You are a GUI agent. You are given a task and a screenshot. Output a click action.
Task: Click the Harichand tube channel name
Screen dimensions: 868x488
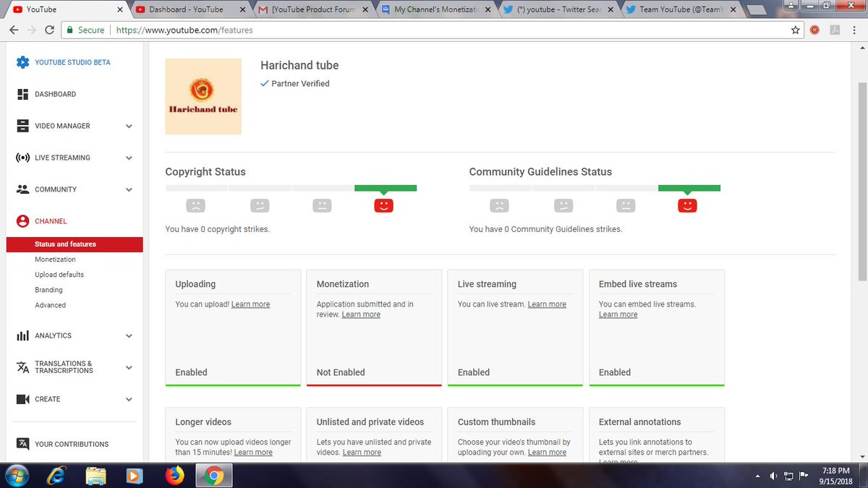pyautogui.click(x=299, y=65)
